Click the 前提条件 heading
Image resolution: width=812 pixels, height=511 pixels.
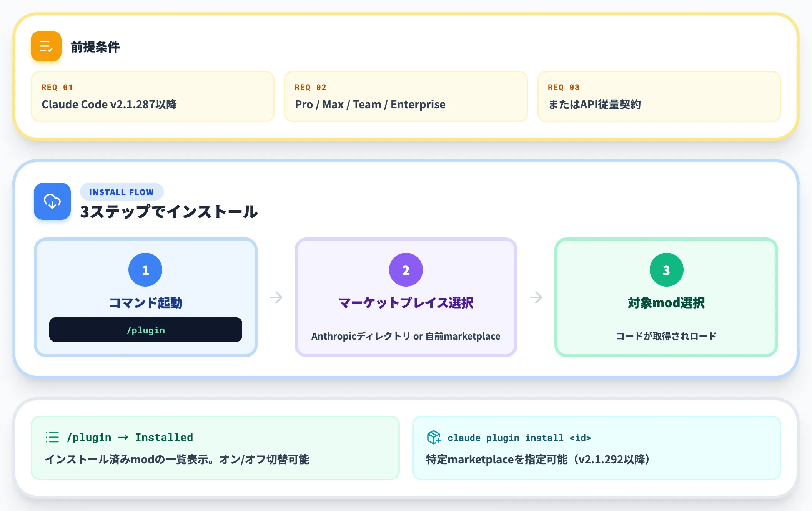pyautogui.click(x=95, y=47)
